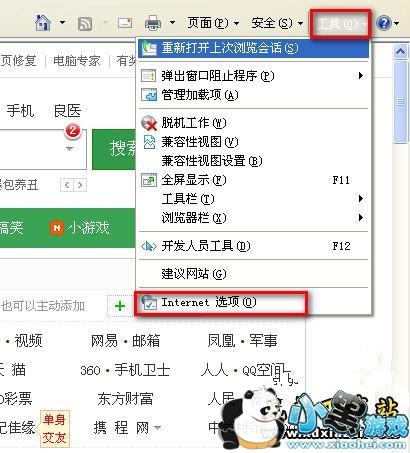Click the 脱机工作 icon with red X
The height and width of the screenshot is (453, 410).
click(x=148, y=123)
